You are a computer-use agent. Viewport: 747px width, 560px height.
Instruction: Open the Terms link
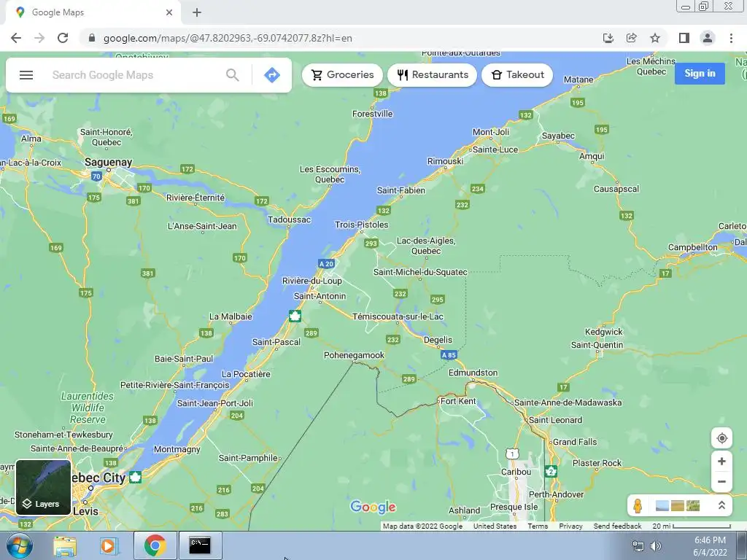(538, 526)
